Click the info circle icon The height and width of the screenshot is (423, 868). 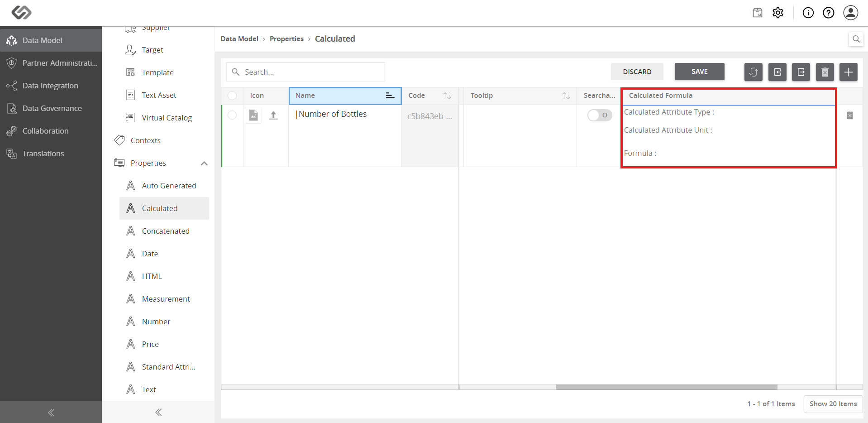[x=808, y=13]
